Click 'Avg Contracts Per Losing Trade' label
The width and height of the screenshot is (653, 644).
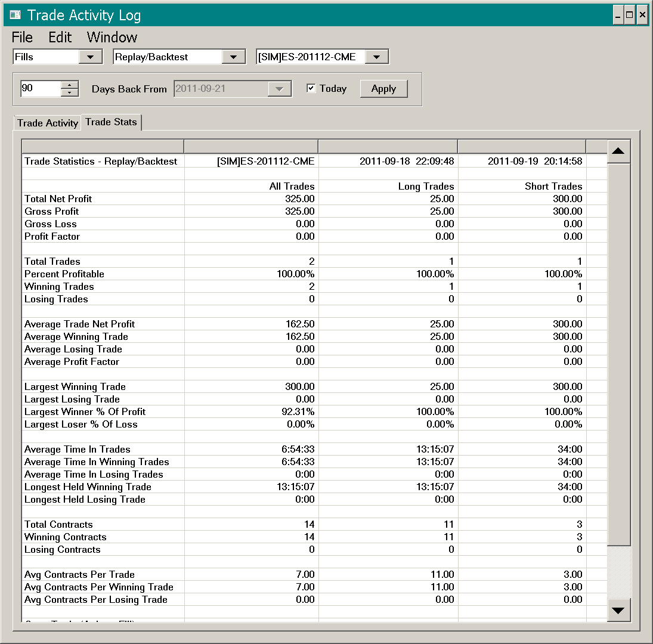96,599
